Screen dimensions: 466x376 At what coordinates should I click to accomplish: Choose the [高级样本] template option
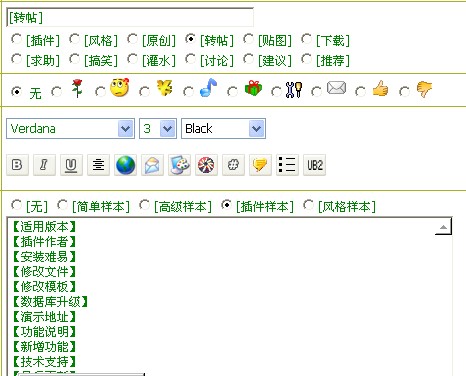click(144, 205)
